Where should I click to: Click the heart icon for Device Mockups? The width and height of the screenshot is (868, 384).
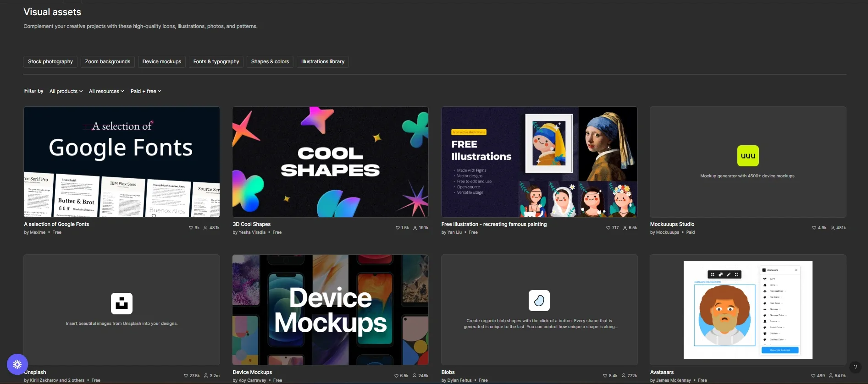pos(397,376)
